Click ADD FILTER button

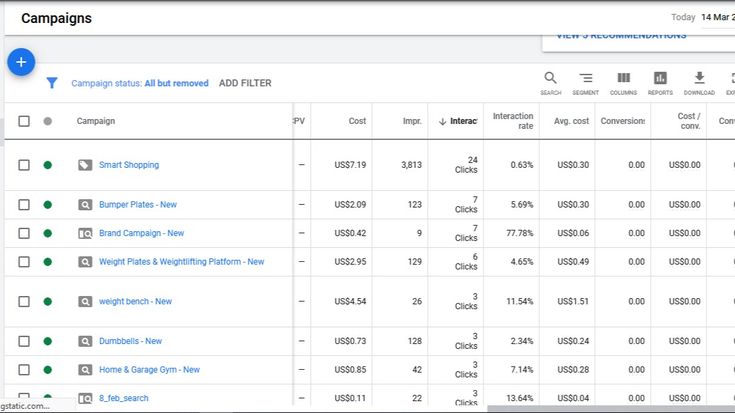click(245, 84)
